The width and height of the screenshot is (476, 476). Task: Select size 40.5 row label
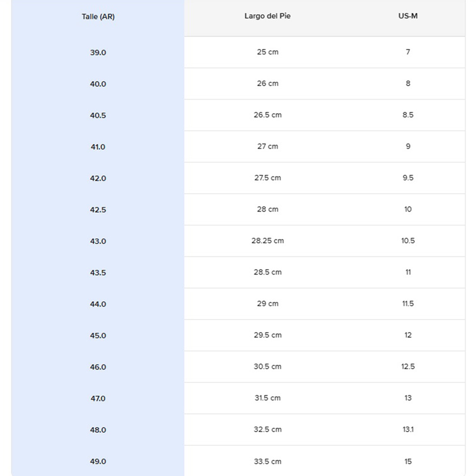(x=98, y=115)
